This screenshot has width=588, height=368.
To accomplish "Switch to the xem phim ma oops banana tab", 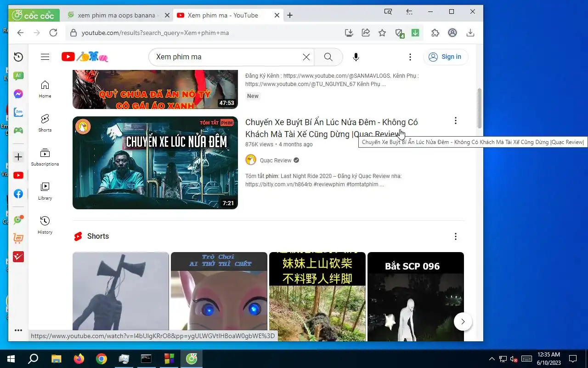I will [x=117, y=15].
